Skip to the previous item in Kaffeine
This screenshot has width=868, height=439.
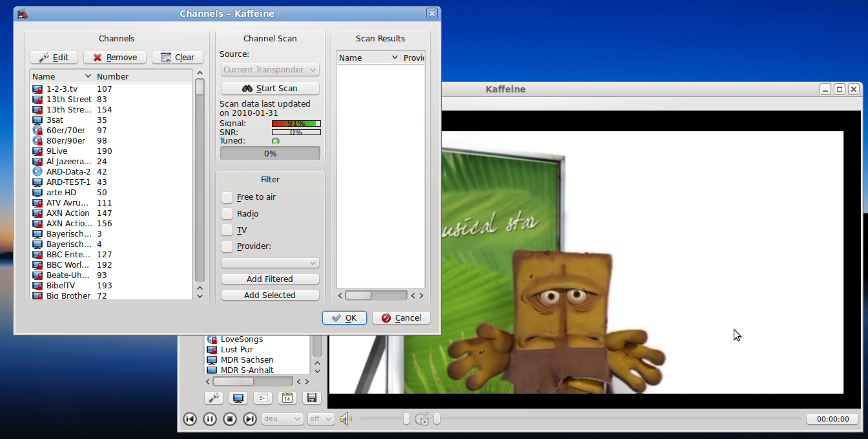[x=190, y=419]
